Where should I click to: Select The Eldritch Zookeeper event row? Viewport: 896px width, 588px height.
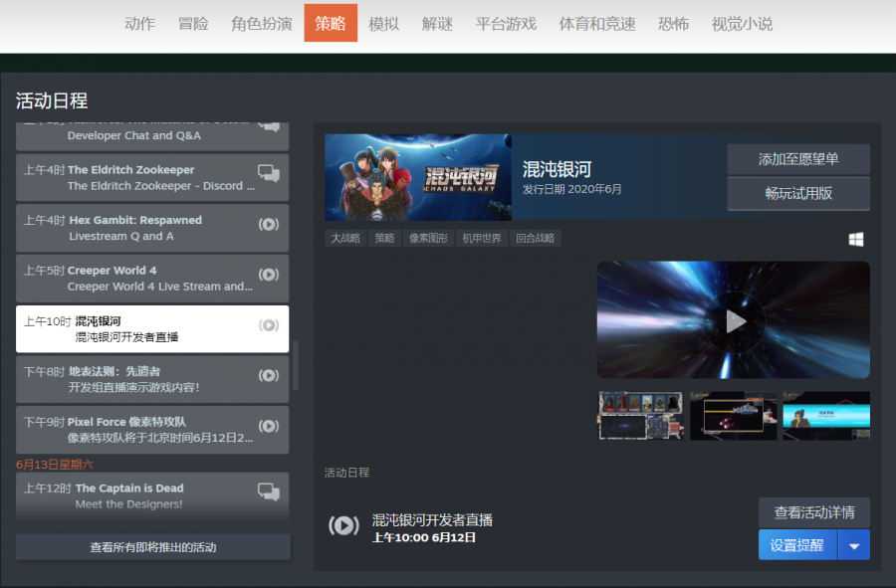152,177
